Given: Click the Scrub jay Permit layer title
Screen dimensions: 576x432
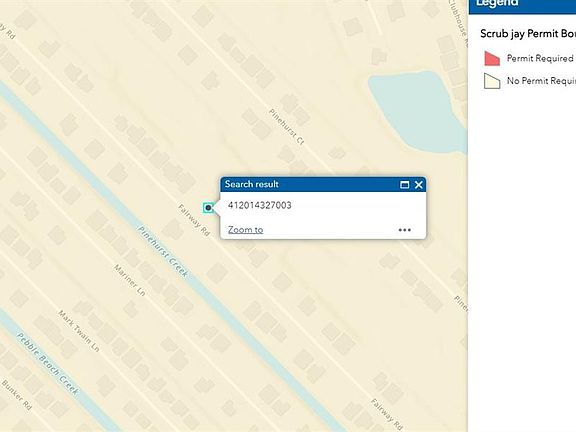Looking at the screenshot, I should [528, 34].
